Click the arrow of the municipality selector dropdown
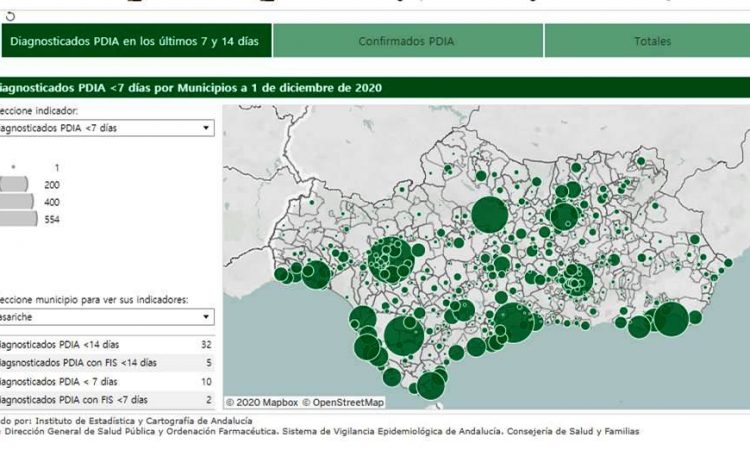Image resolution: width=750 pixels, height=450 pixels. point(205,316)
